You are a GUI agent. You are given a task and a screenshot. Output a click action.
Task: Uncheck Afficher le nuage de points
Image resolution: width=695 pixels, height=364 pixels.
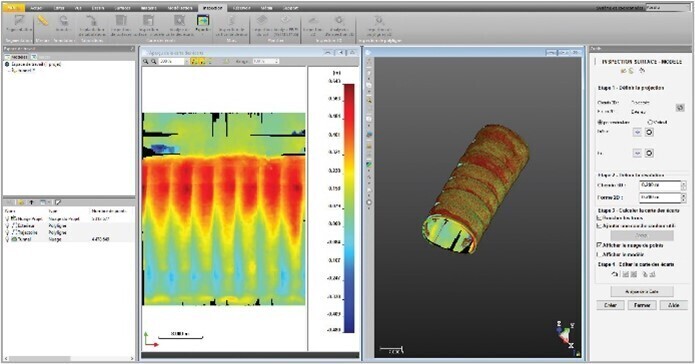pyautogui.click(x=600, y=245)
